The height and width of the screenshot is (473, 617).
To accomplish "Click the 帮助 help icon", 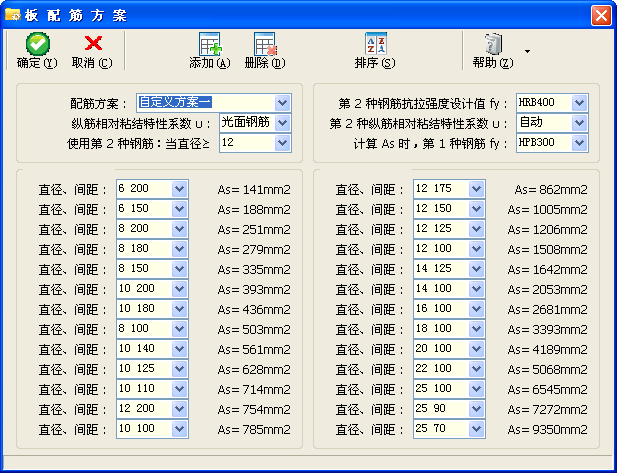I will [x=492, y=44].
